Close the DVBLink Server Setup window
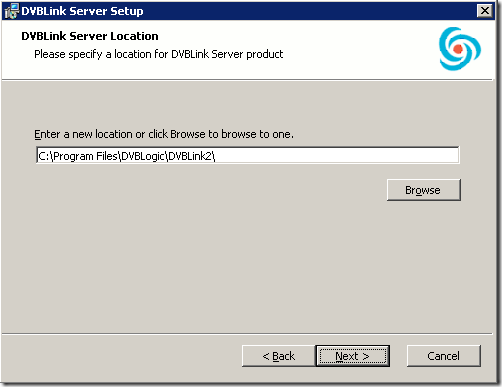 coord(485,11)
